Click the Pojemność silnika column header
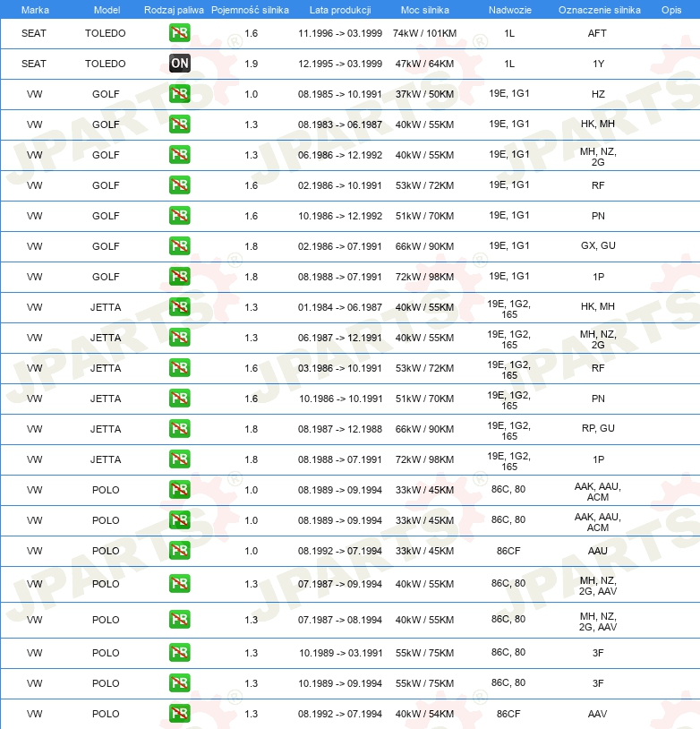Viewport: 700px width, 729px height. pos(250,10)
